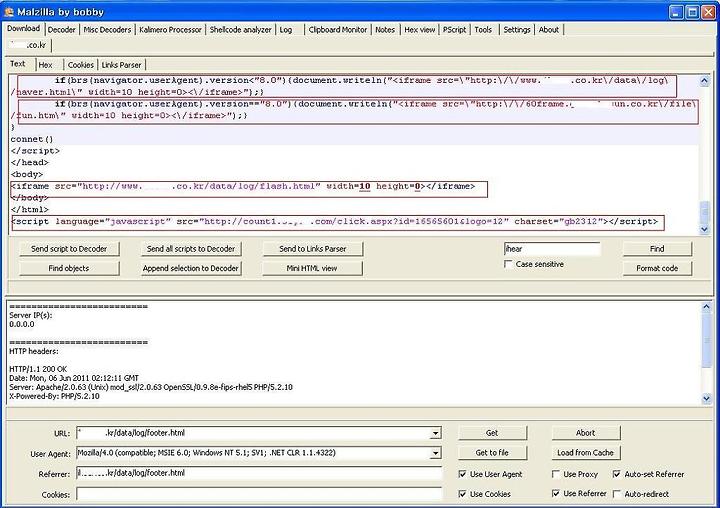
Task: Click the HTTP/1.1 200 OK line
Action: pos(38,369)
